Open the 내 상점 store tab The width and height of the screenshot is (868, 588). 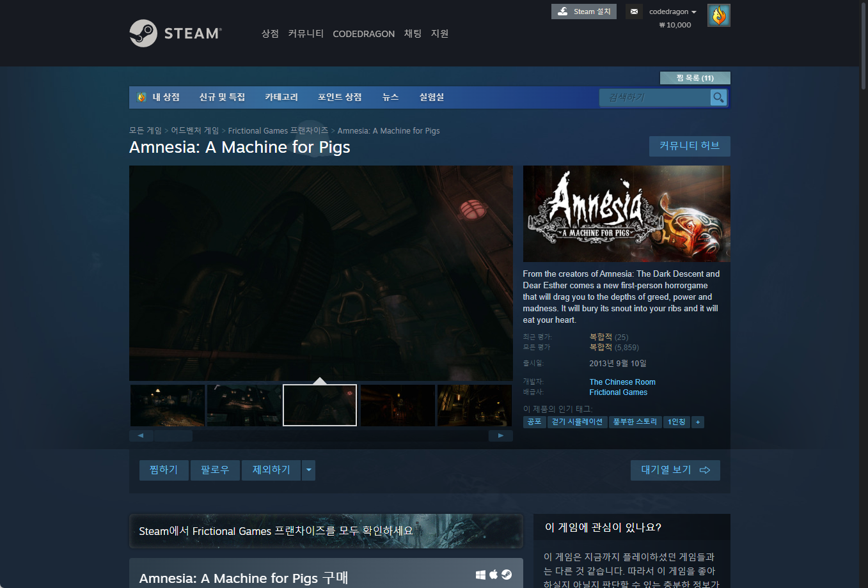pos(159,97)
